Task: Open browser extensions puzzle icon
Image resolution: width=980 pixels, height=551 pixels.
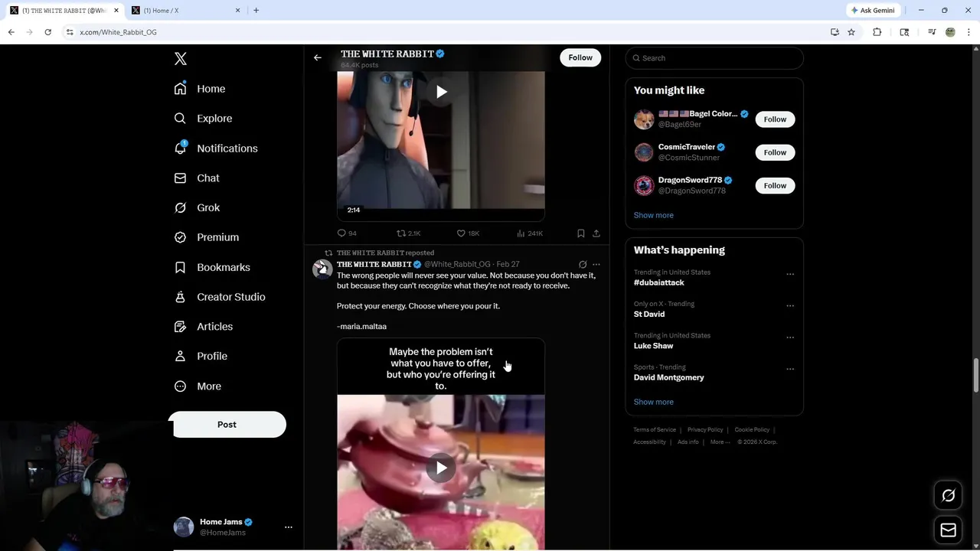Action: coord(877,32)
